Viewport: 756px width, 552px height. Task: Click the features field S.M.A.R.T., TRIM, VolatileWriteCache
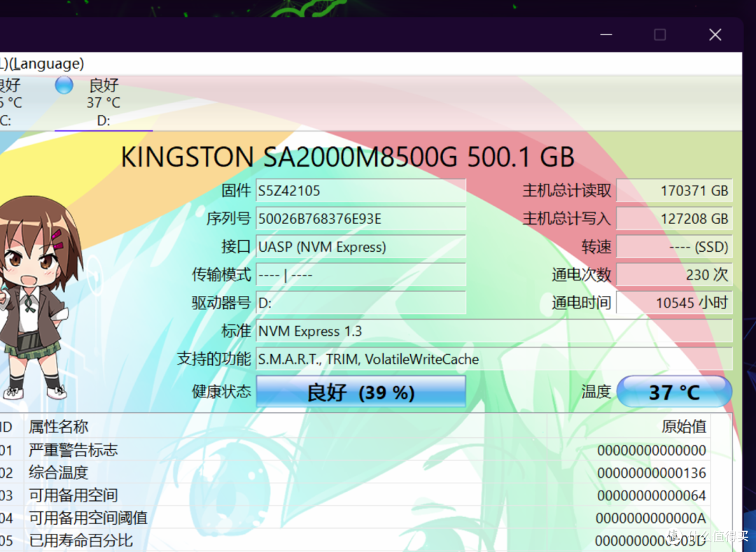(x=494, y=359)
